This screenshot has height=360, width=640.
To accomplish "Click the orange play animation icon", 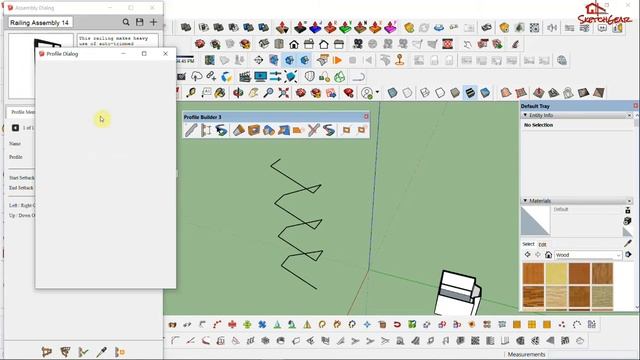I will pyautogui.click(x=337, y=60).
